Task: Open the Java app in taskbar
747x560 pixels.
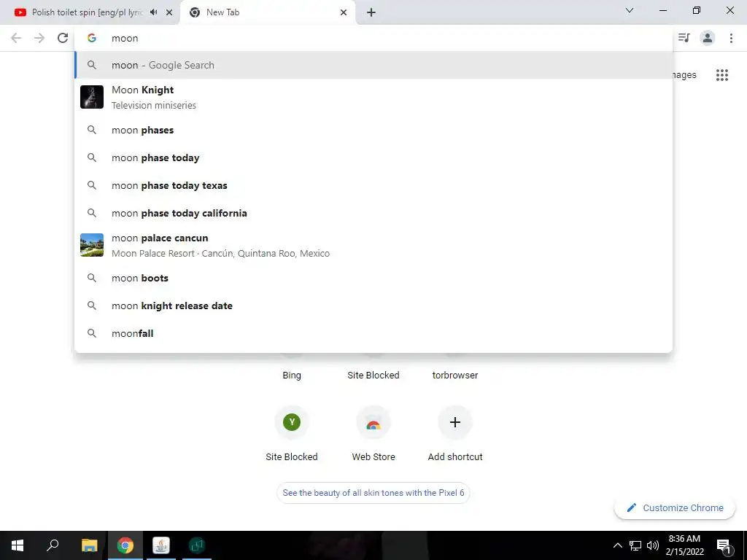Action: point(161,545)
